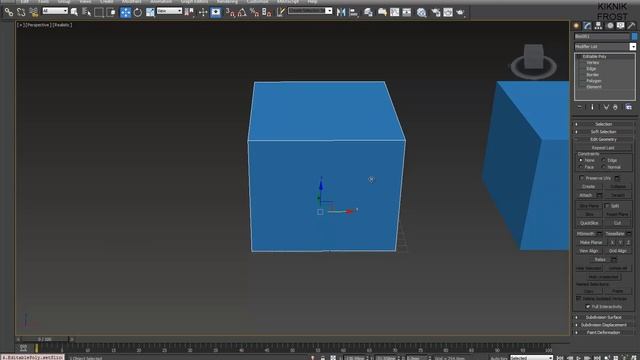Switch to the Display command panel tab
Image resolution: width=640 pixels, height=360 pixels.
tap(620, 26)
